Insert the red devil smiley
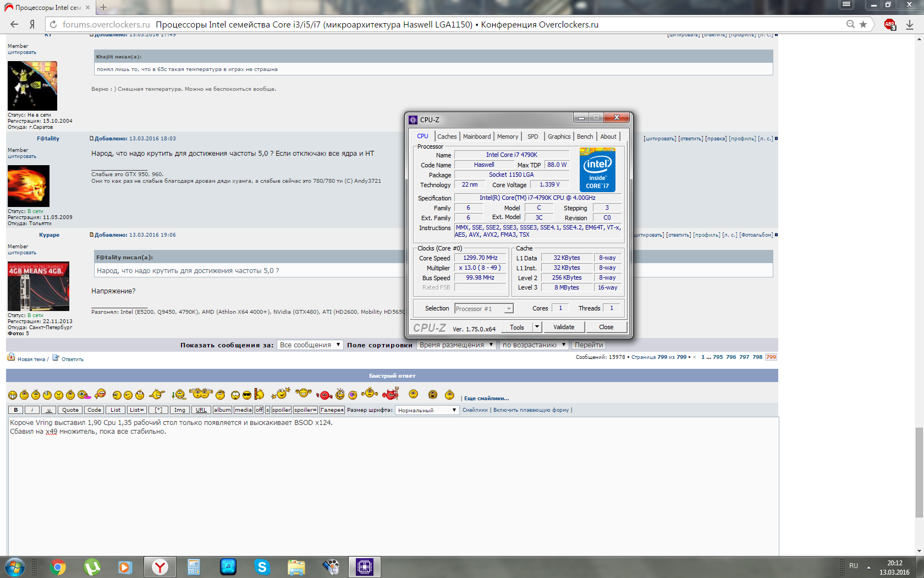This screenshot has height=578, width=924. tap(391, 394)
